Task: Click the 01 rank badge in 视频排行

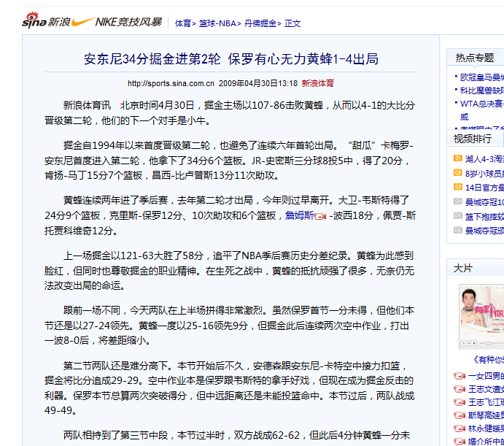Action: pyautogui.click(x=458, y=158)
